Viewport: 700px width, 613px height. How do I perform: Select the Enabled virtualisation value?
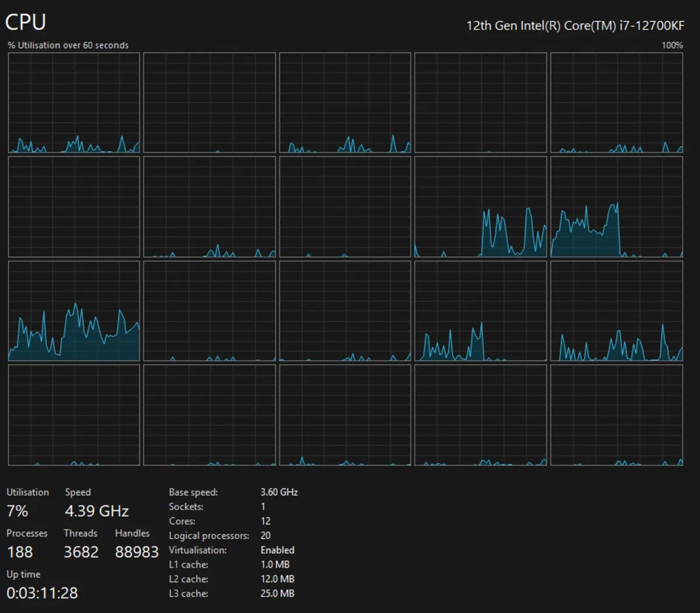click(278, 550)
